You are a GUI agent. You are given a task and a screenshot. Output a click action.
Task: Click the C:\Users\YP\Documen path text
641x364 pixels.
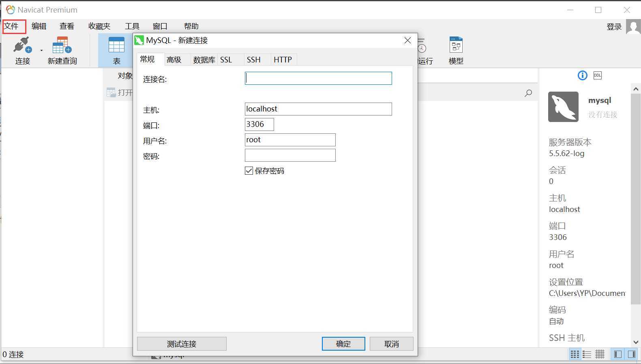click(x=587, y=293)
